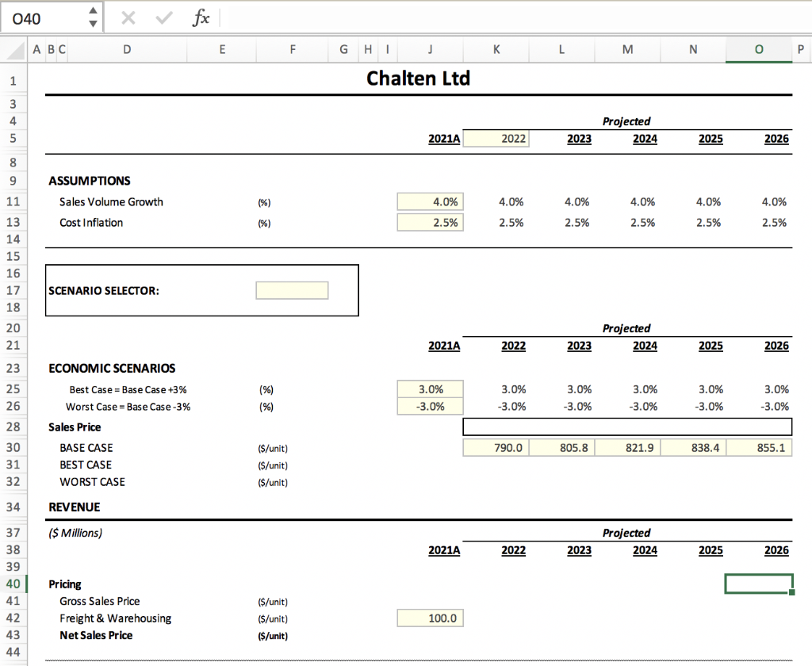Screen dimensions: 812x666
Task: Select the Worst Case cell showing -3.0%
Action: 430,406
